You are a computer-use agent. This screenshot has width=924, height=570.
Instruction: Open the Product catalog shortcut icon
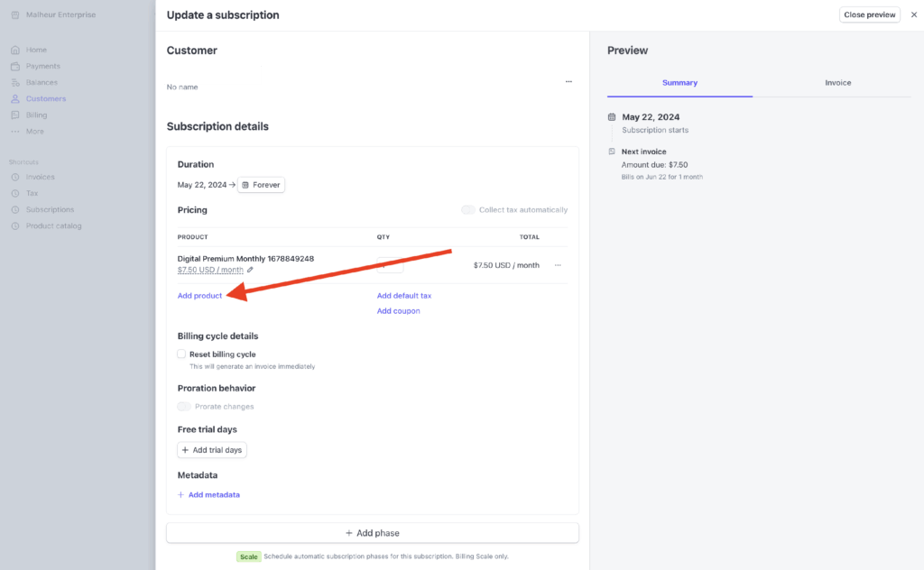(x=15, y=225)
